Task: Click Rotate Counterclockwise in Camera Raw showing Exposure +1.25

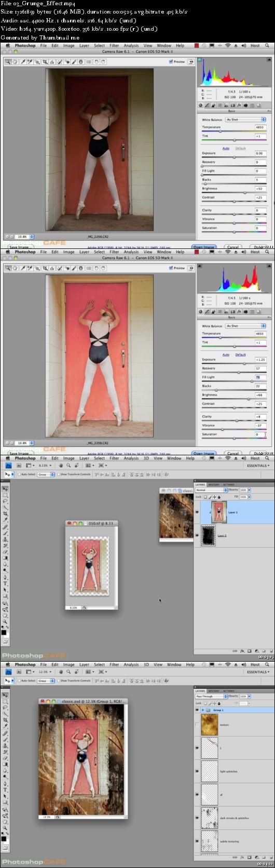Action: tap(96, 268)
